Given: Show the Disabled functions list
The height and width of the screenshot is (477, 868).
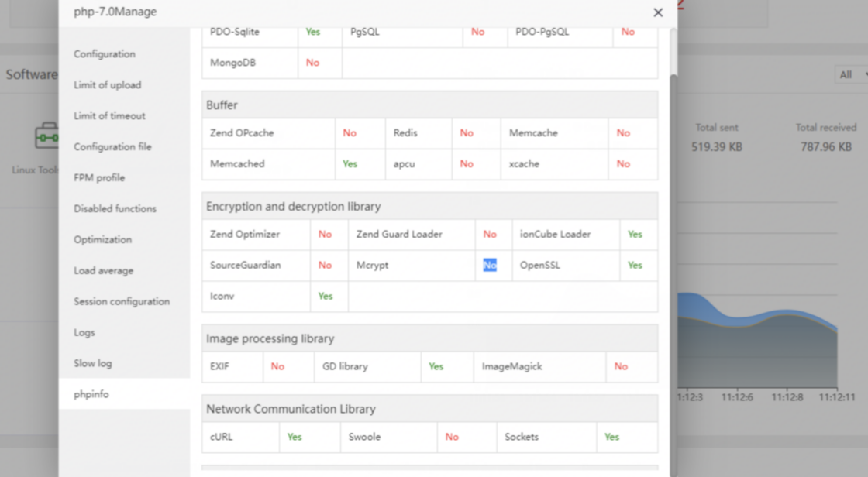Looking at the screenshot, I should point(115,209).
